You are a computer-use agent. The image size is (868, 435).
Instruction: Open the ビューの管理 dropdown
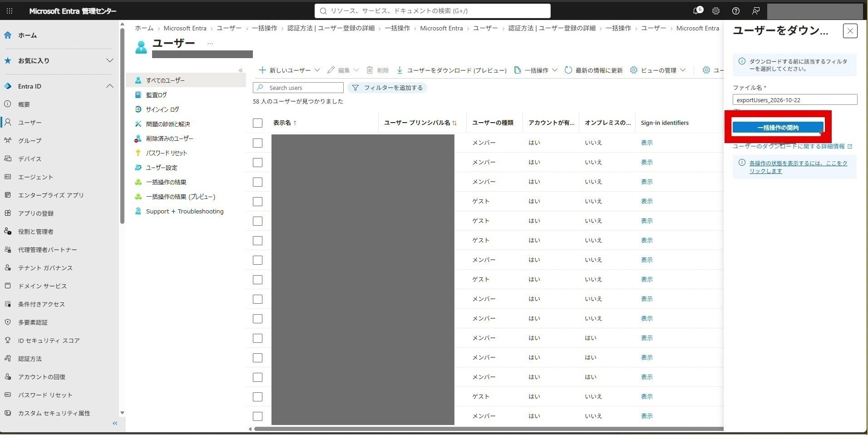tap(658, 70)
